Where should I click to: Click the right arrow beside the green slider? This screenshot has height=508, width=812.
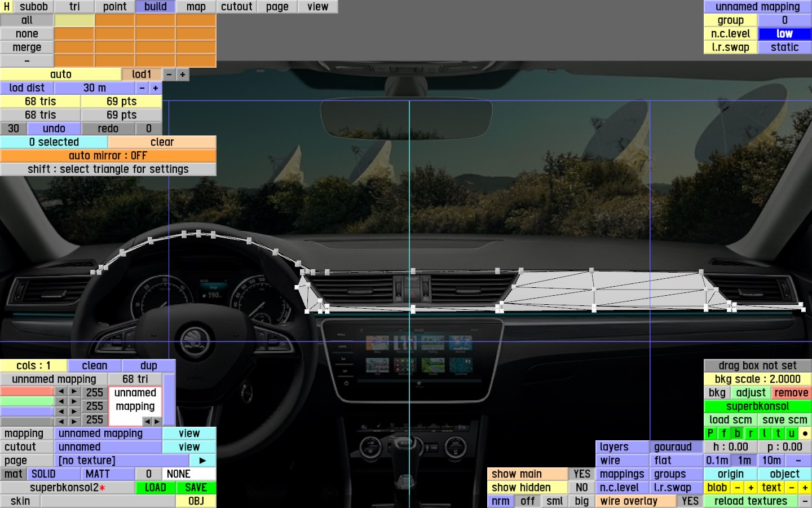(x=74, y=402)
